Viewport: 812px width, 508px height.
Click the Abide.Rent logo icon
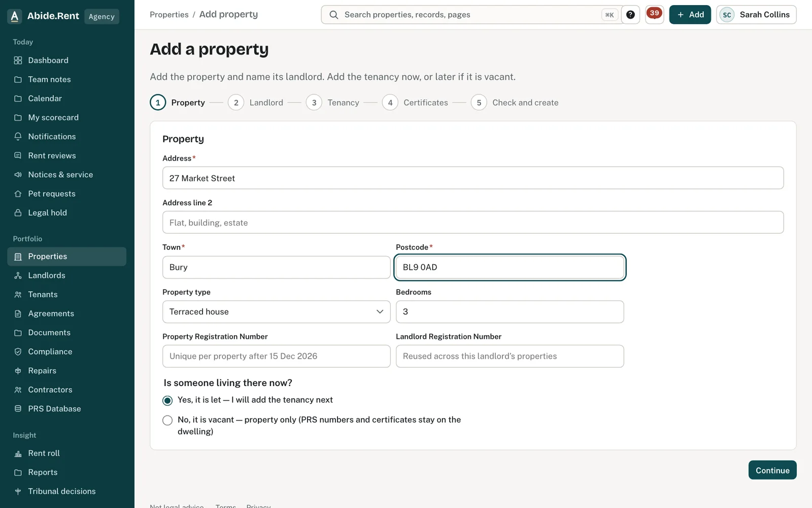pyautogui.click(x=15, y=16)
